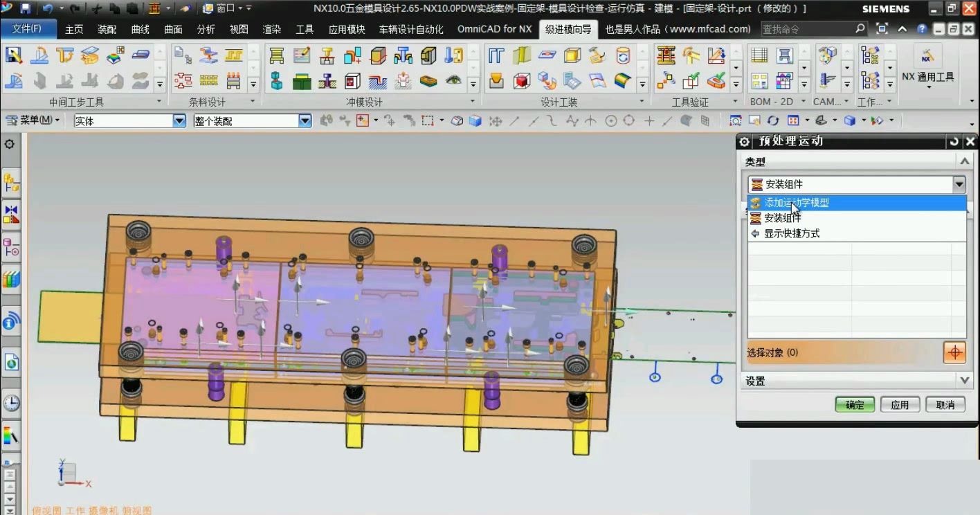Expand the 设置 section
Viewport: 980px width, 515px height.
[965, 381]
